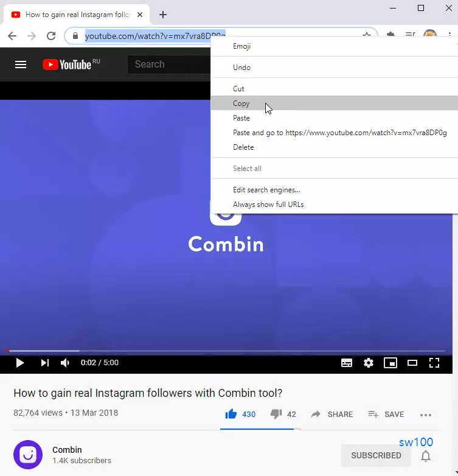Click the 0:02 / 5:00 time display
The width and height of the screenshot is (458, 476).
point(100,363)
